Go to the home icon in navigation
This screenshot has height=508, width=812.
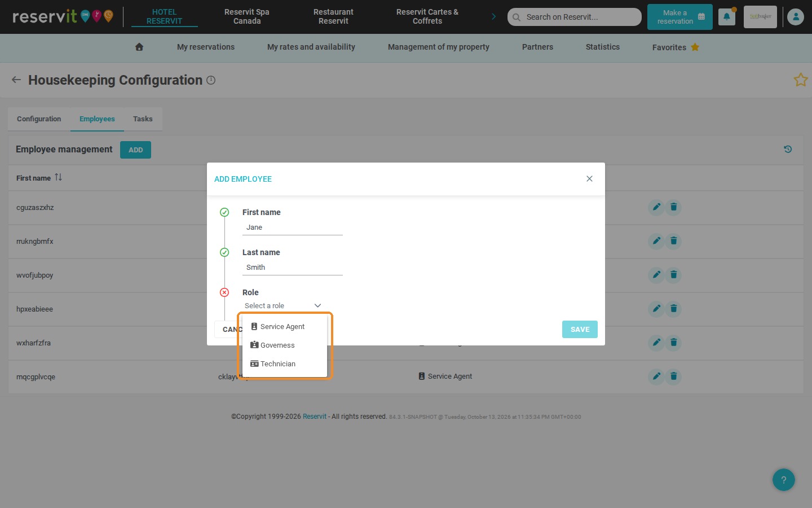[139, 47]
